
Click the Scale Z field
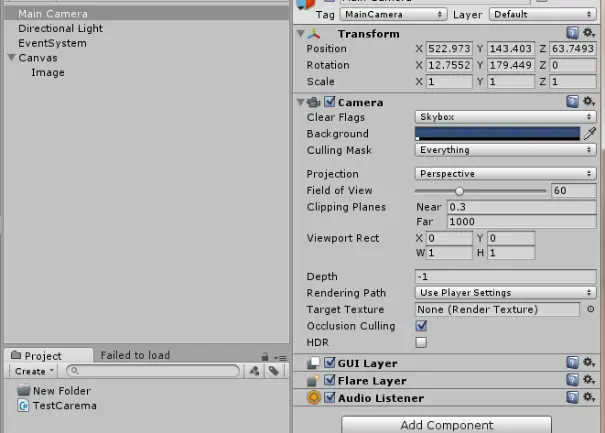[x=573, y=81]
